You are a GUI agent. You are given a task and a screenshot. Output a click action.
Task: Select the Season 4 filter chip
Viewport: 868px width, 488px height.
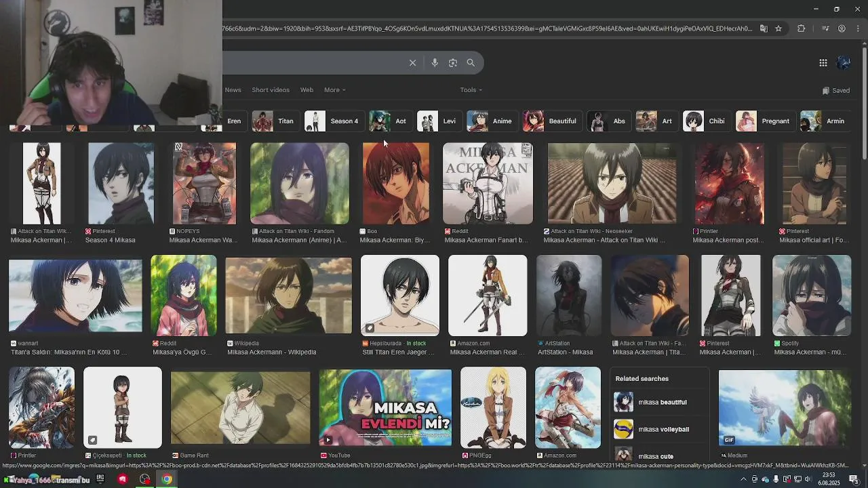click(x=333, y=121)
